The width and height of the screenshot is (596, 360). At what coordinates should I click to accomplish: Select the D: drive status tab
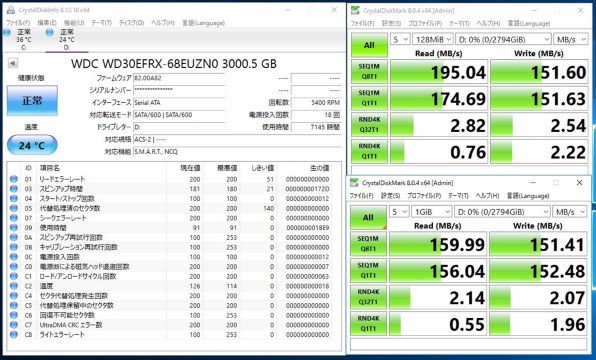(67, 40)
